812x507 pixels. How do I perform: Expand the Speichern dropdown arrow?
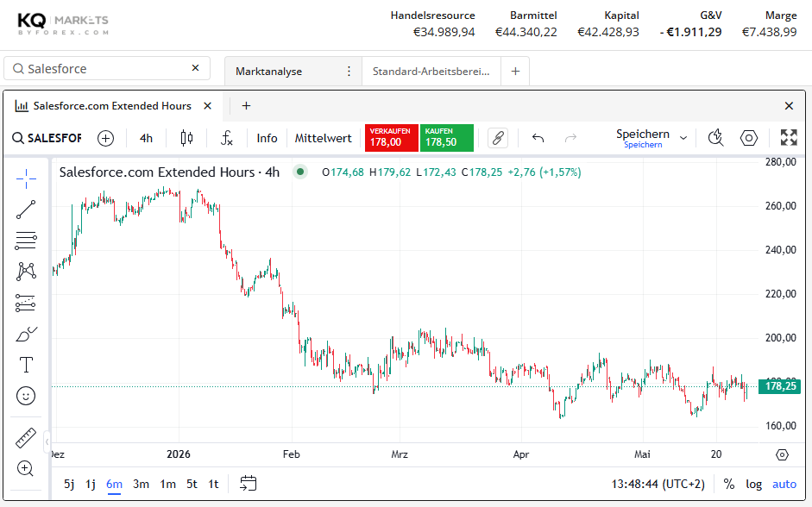(683, 138)
